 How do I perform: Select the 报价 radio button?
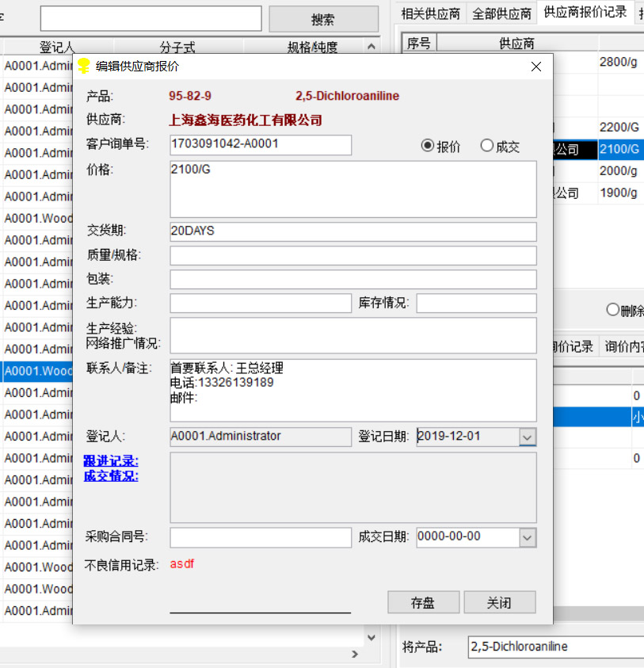pyautogui.click(x=428, y=146)
